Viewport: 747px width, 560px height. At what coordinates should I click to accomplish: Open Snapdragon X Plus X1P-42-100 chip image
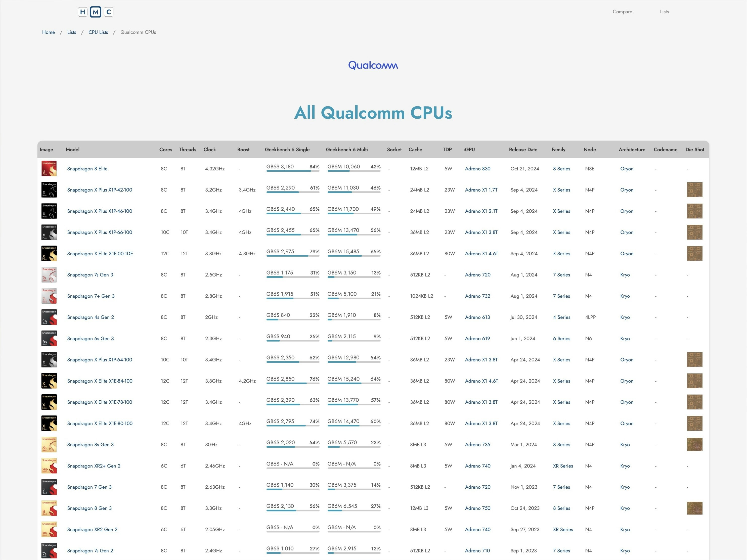(x=49, y=190)
